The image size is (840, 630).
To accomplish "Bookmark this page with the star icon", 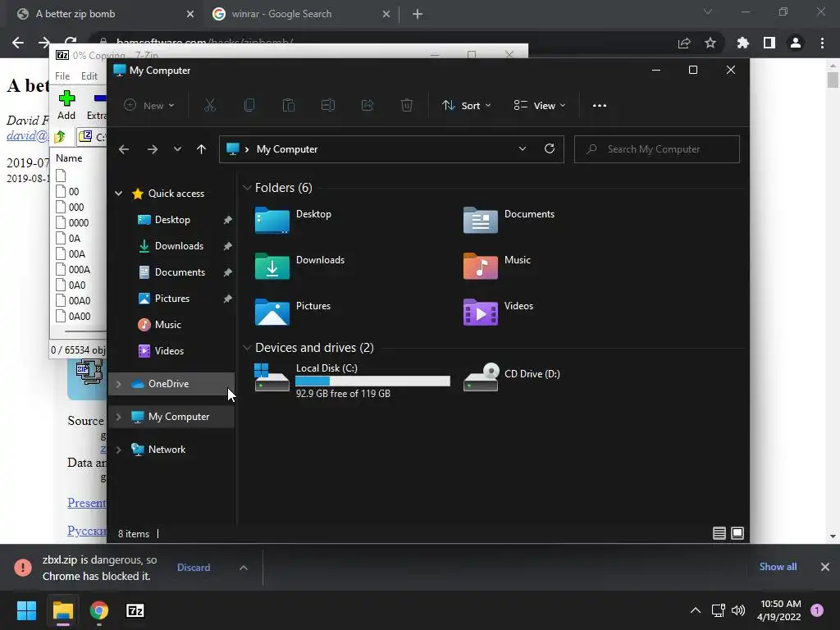I will click(x=710, y=43).
